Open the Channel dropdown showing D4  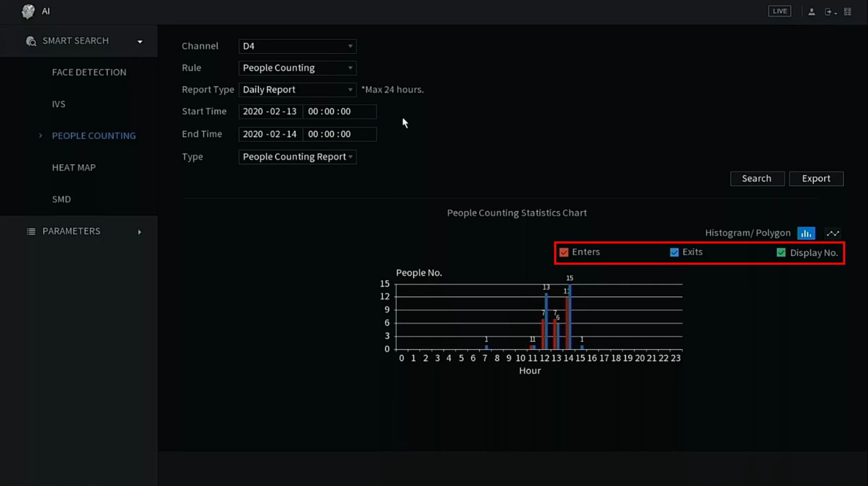pyautogui.click(x=297, y=46)
